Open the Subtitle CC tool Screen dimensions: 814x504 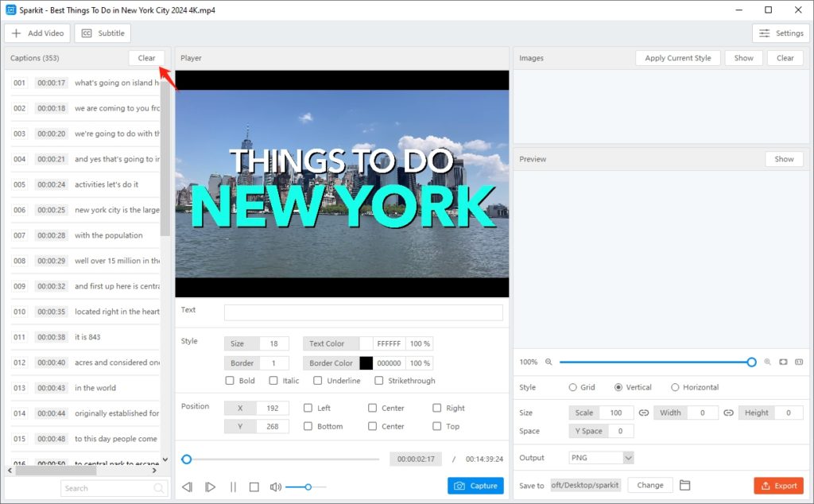(103, 33)
